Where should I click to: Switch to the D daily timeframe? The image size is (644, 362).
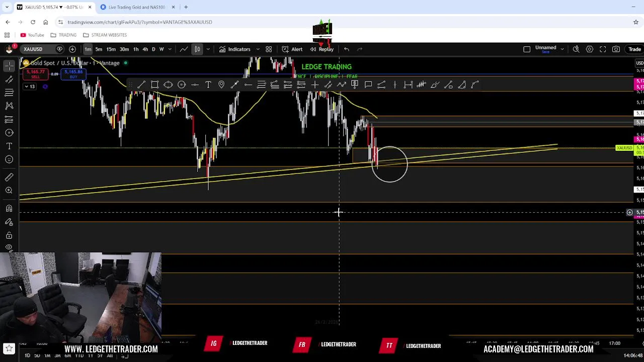(153, 49)
